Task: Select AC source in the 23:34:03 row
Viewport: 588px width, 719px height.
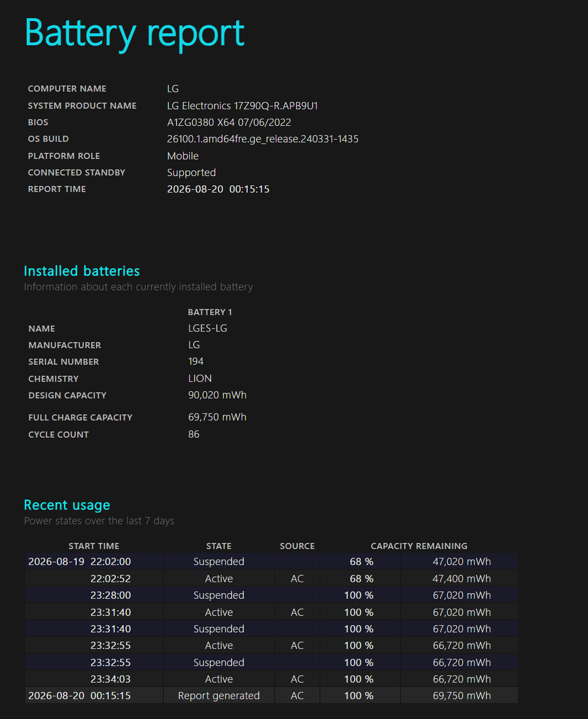Action: tap(297, 679)
